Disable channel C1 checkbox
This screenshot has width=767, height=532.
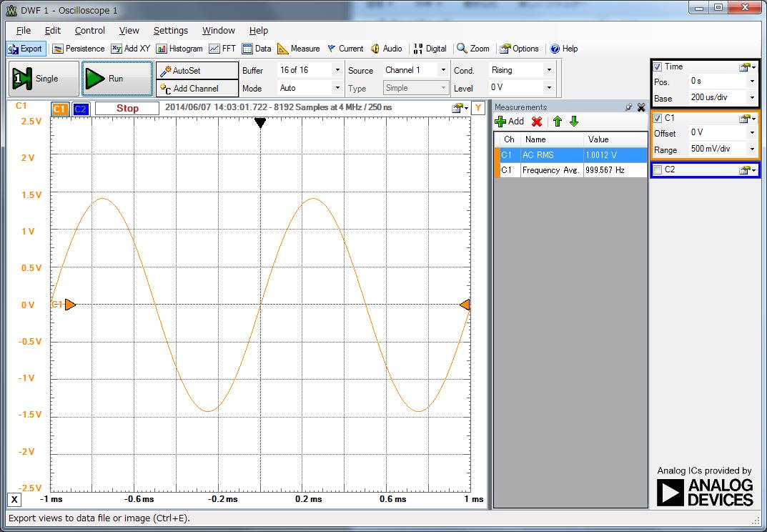point(658,118)
